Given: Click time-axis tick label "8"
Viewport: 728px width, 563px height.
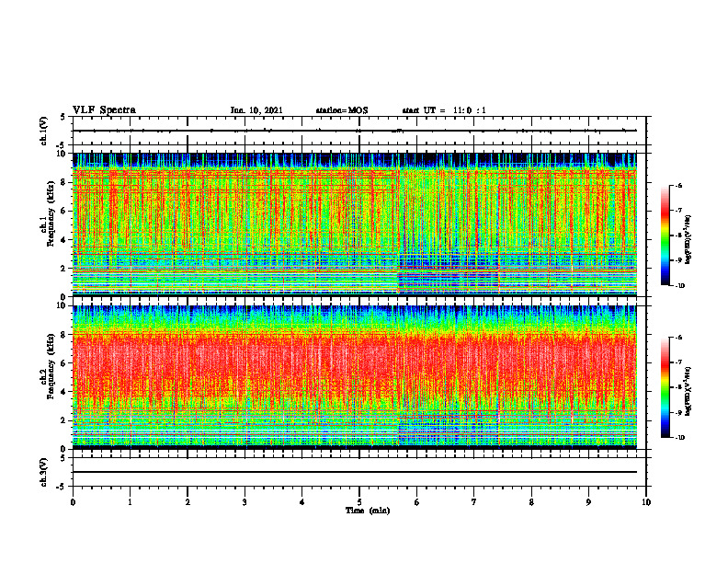Looking at the screenshot, I should (x=531, y=502).
